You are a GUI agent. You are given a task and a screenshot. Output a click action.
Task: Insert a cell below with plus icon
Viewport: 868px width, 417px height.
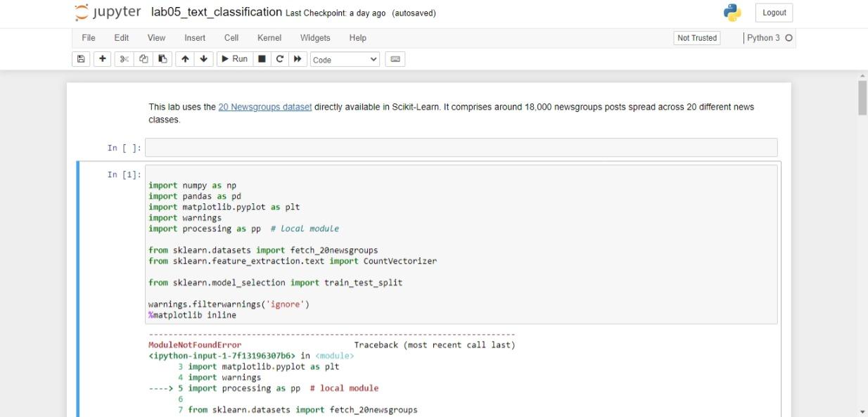(102, 59)
